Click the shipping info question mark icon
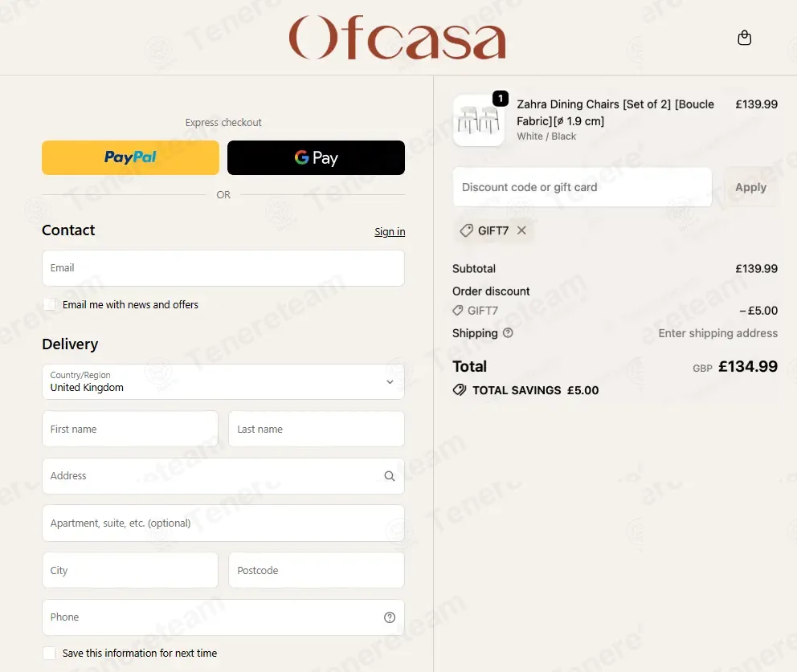797x672 pixels. (508, 332)
